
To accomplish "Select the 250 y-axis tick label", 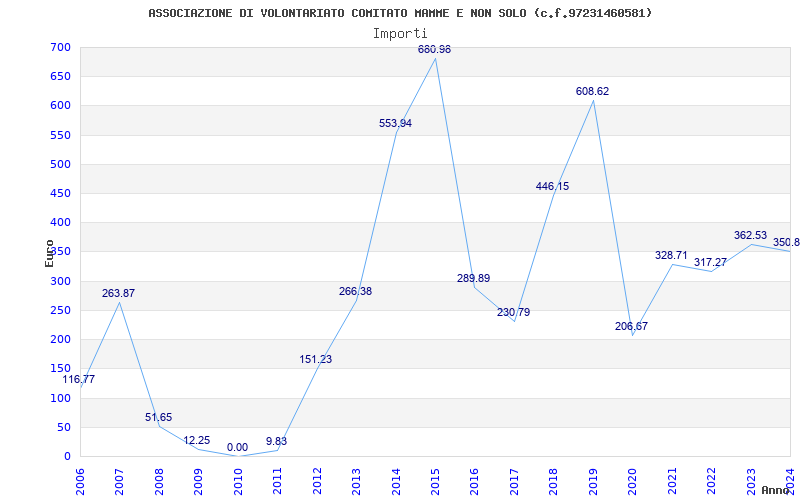I will pos(60,310).
